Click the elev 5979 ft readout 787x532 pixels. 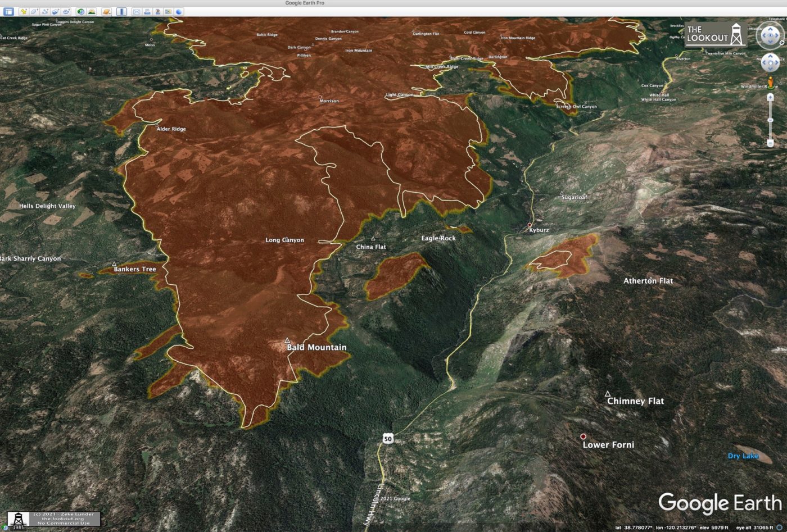click(x=714, y=528)
